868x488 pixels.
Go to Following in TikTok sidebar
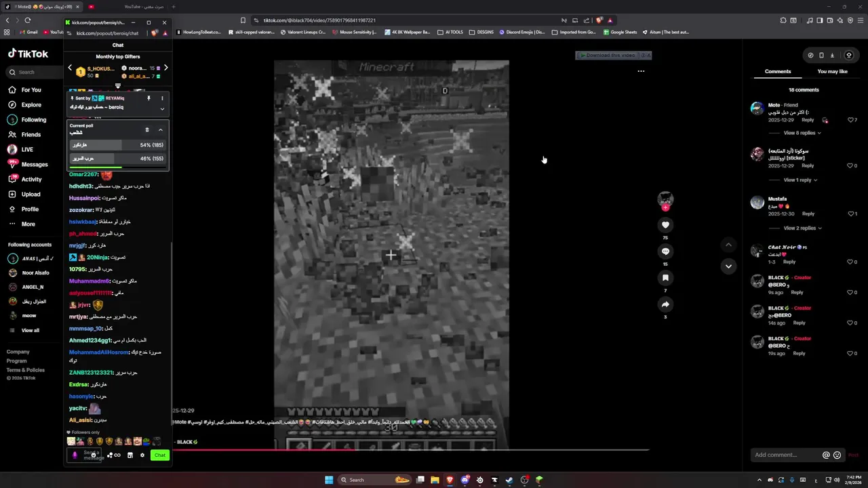click(27, 119)
